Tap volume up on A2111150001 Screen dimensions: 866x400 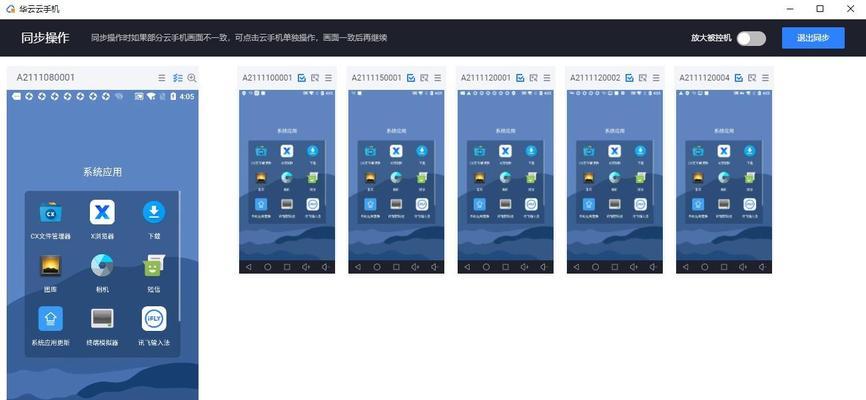click(415, 267)
